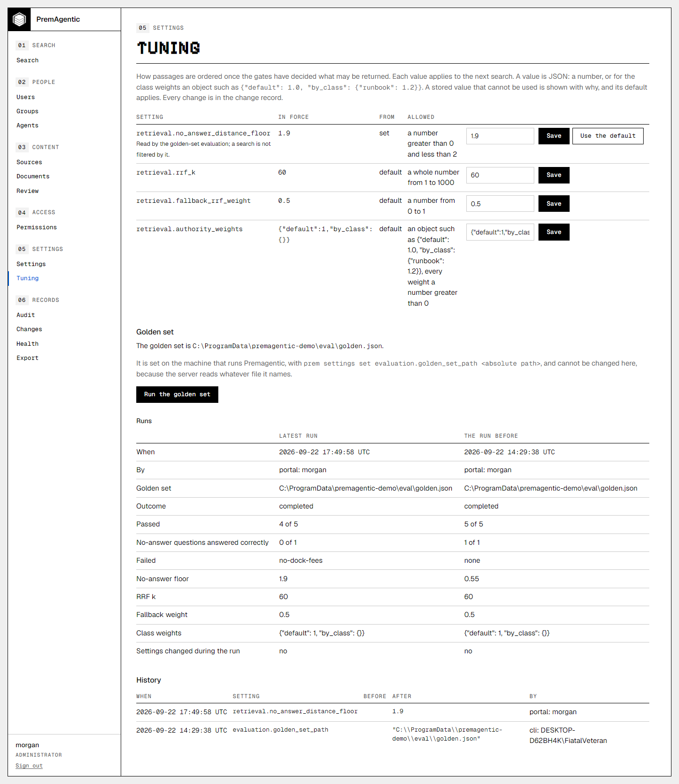The width and height of the screenshot is (679, 784).
Task: Open the Review page
Action: [x=28, y=191]
